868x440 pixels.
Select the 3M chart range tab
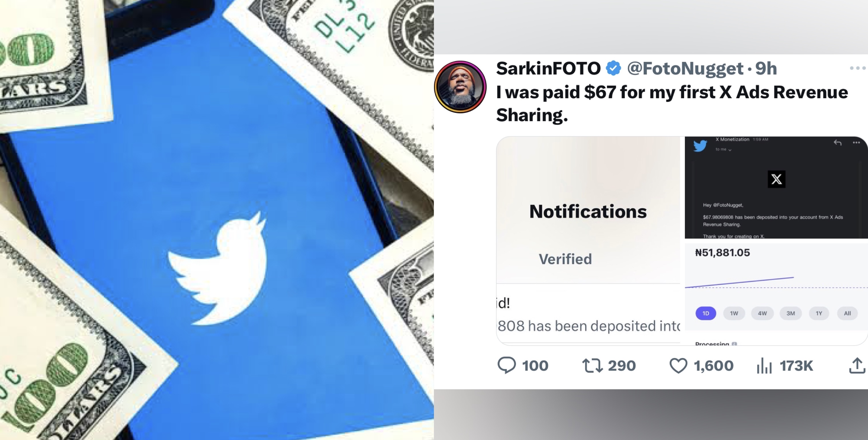790,313
